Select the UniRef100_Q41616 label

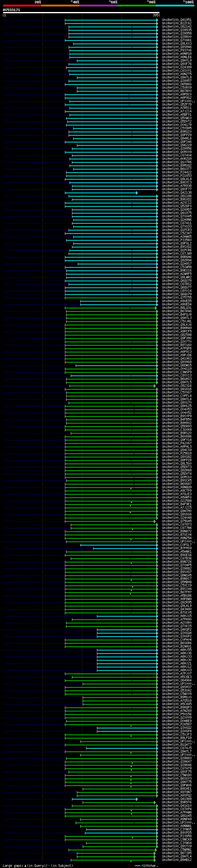click(x=176, y=389)
